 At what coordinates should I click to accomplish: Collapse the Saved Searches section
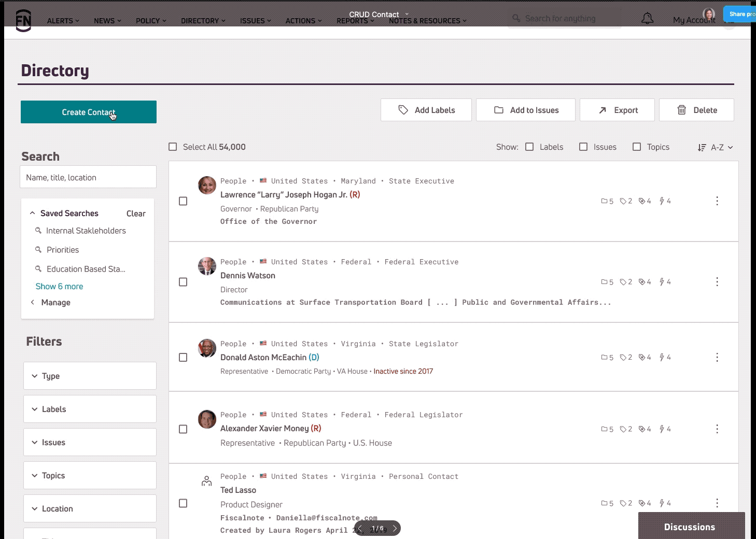[33, 213]
